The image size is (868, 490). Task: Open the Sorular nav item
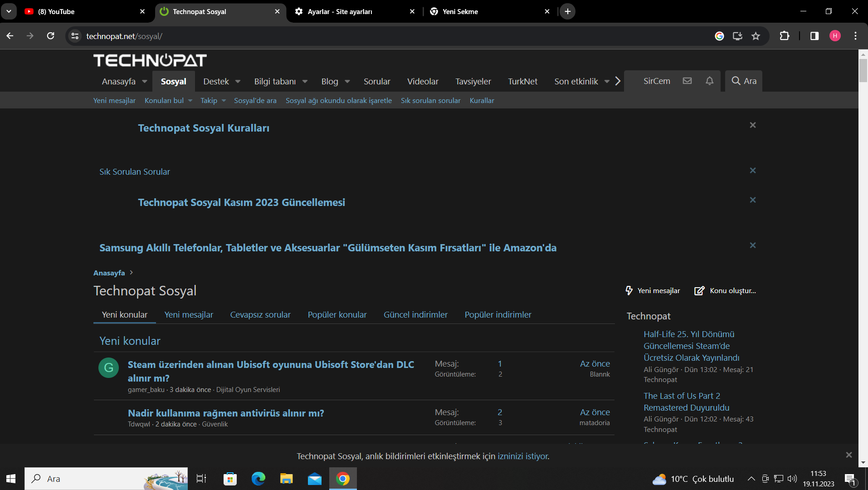pyautogui.click(x=377, y=81)
